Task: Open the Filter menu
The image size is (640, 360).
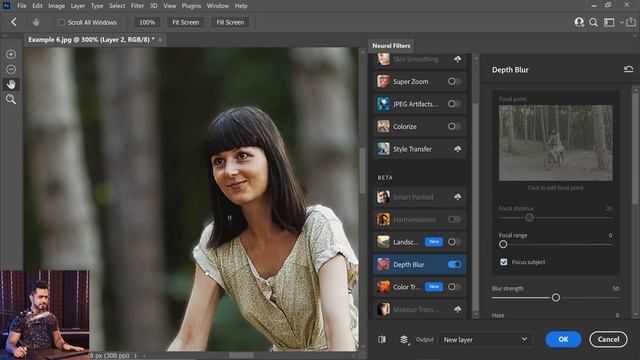Action: click(137, 6)
